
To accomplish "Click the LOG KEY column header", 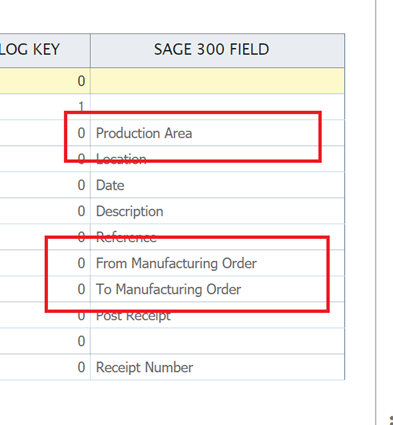I will (x=45, y=50).
